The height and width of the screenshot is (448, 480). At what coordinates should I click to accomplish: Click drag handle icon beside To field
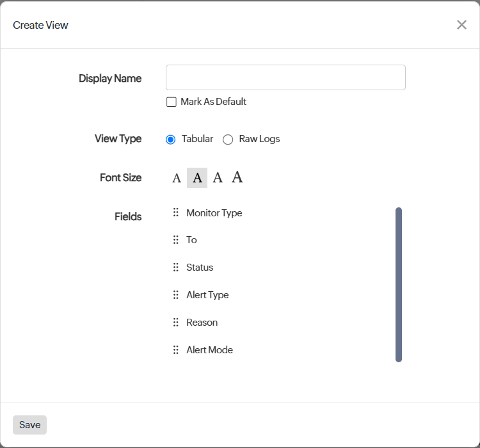click(x=176, y=240)
